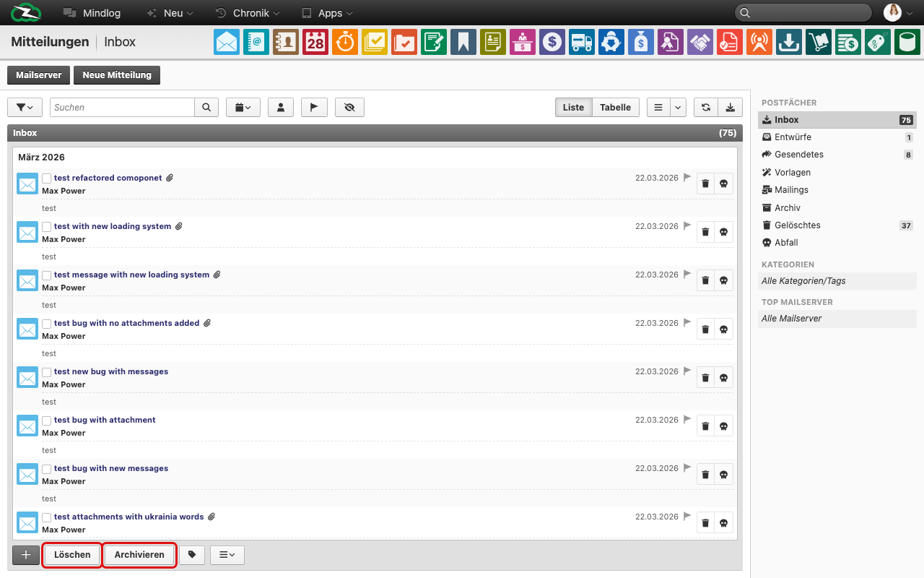Check the 'test new bug with messages' checkbox
The height and width of the screenshot is (578, 924).
point(47,372)
